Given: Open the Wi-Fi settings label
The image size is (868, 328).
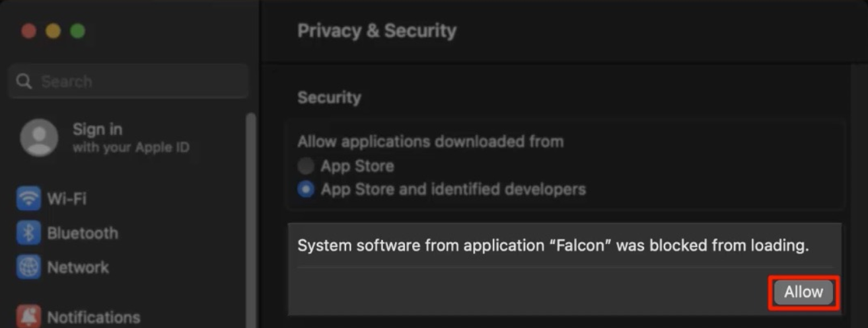Looking at the screenshot, I should 67,198.
